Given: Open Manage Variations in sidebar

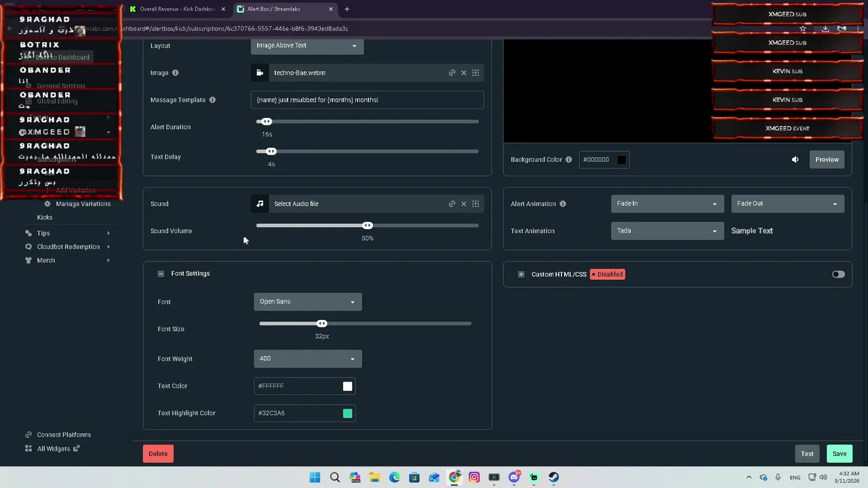Looking at the screenshot, I should [83, 203].
